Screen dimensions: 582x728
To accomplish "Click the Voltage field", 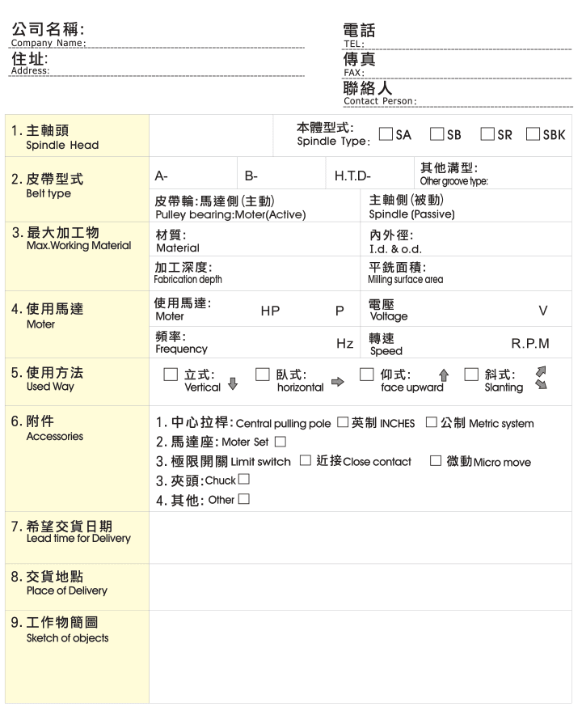I will pyautogui.click(x=466, y=309).
